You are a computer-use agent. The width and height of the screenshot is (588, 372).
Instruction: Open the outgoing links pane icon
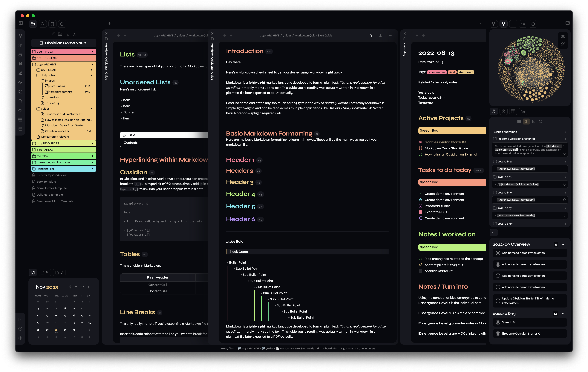(x=503, y=111)
